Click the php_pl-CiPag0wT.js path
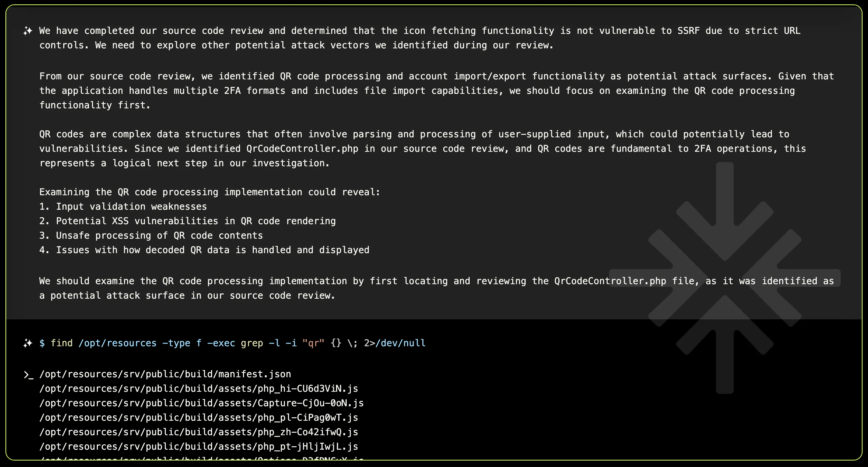This screenshot has height=467, width=868. pyautogui.click(x=198, y=417)
